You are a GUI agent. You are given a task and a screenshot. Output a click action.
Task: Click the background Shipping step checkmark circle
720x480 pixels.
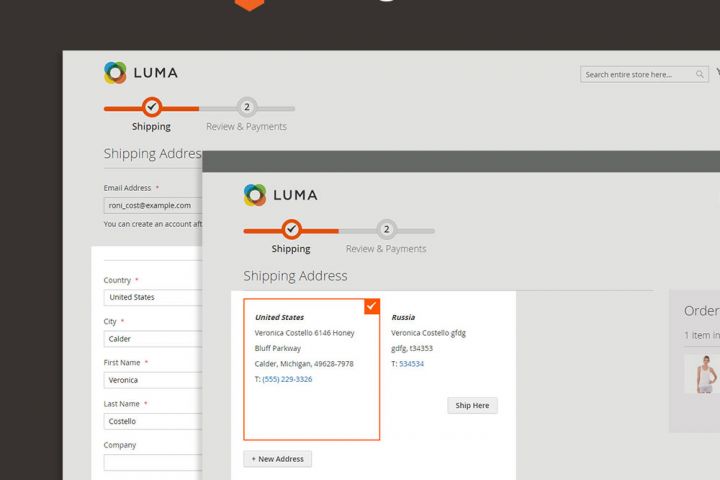151,107
